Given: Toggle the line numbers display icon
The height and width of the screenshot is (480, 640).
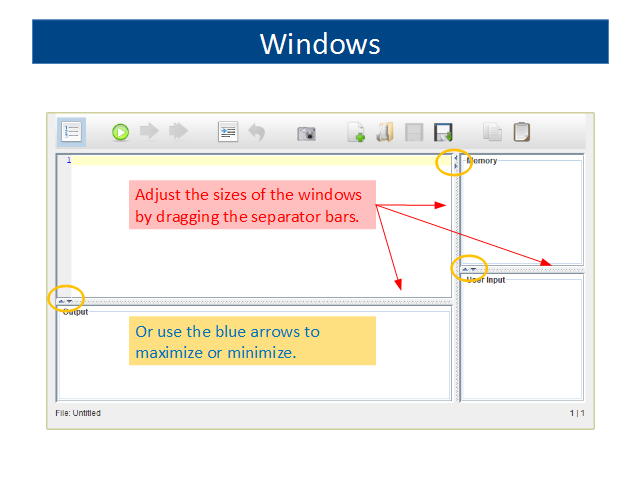Looking at the screenshot, I should (71, 132).
